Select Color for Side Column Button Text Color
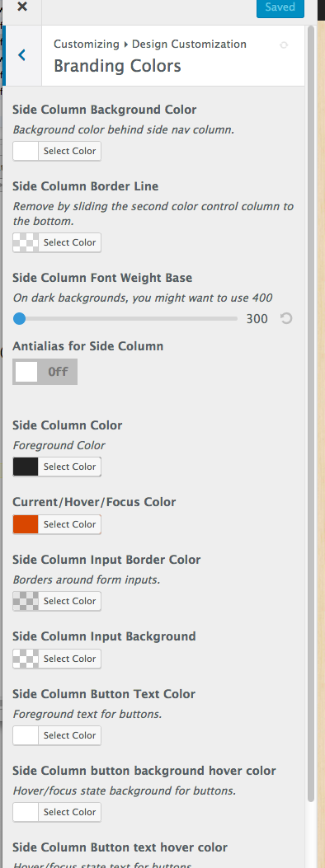The image size is (325, 868). 70,735
